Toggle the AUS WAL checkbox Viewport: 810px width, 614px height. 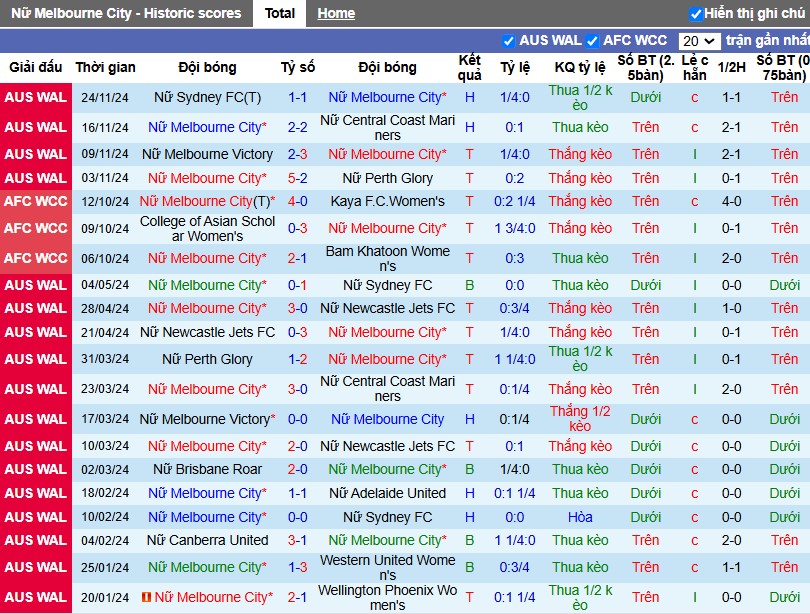click(x=508, y=41)
